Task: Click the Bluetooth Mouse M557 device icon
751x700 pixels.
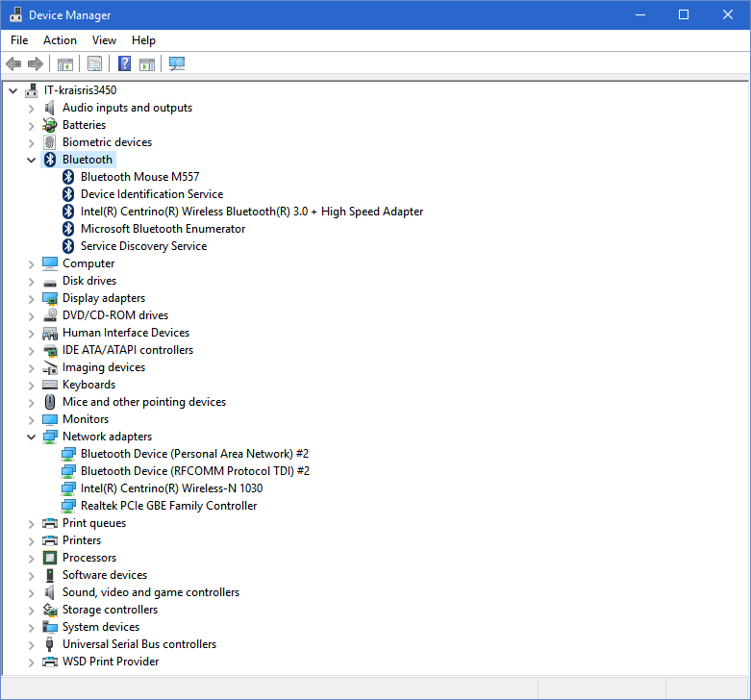Action: [68, 177]
